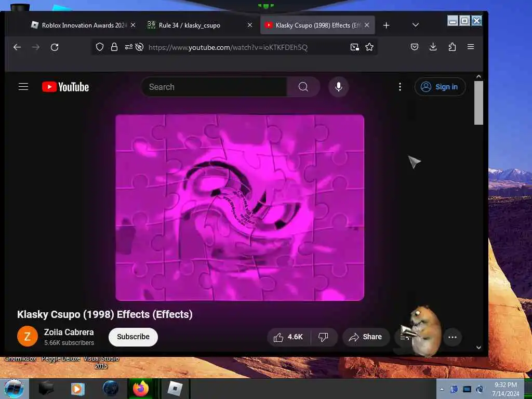Subscribe to Zoila Cabrera

tap(134, 337)
